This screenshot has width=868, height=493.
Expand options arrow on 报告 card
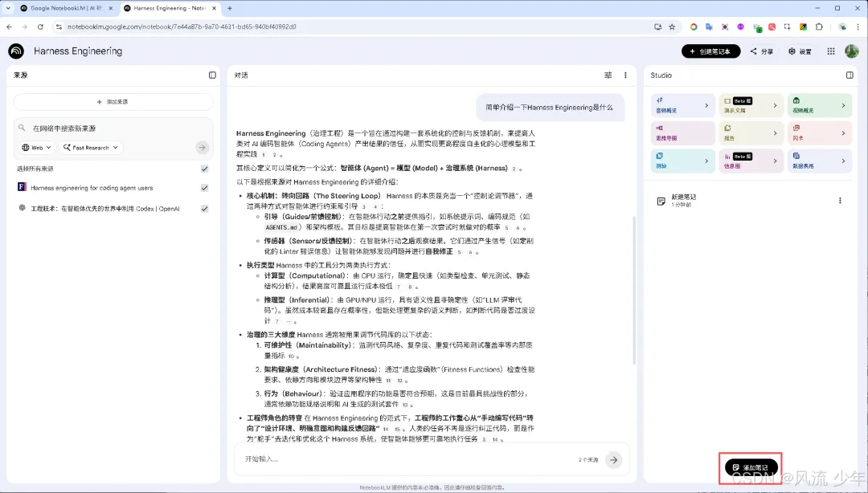pos(775,132)
